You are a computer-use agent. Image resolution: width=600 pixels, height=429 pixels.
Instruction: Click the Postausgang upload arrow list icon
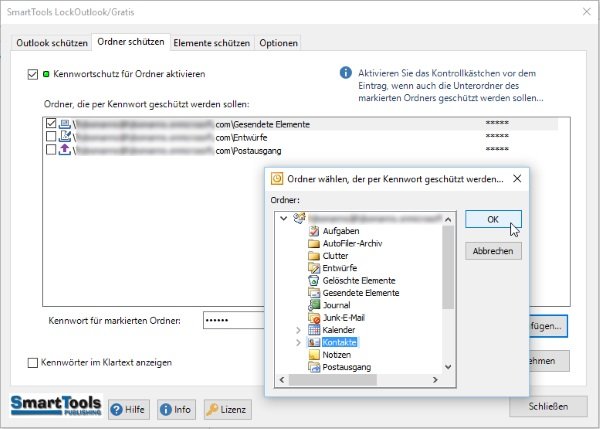click(65, 150)
